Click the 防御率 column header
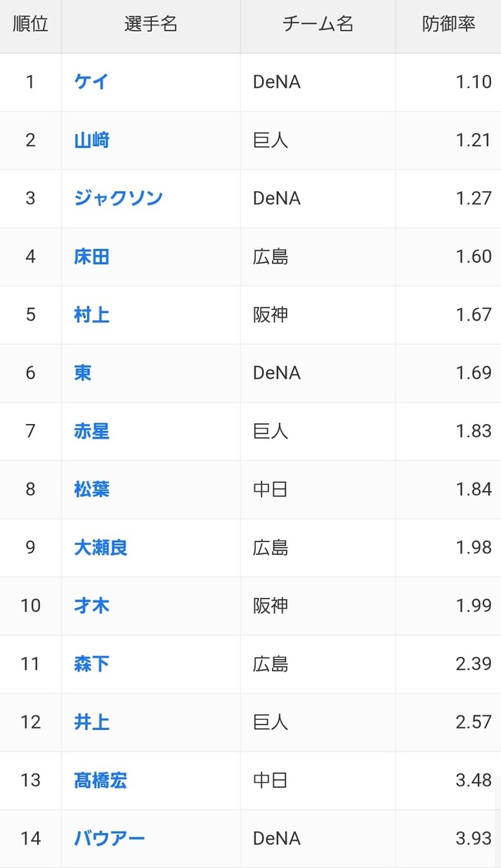 449,25
